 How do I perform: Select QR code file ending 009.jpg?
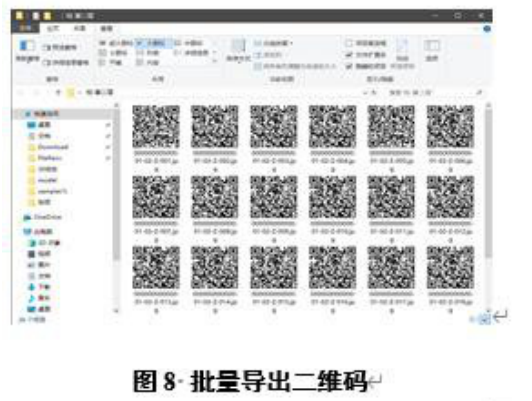[x=273, y=208]
